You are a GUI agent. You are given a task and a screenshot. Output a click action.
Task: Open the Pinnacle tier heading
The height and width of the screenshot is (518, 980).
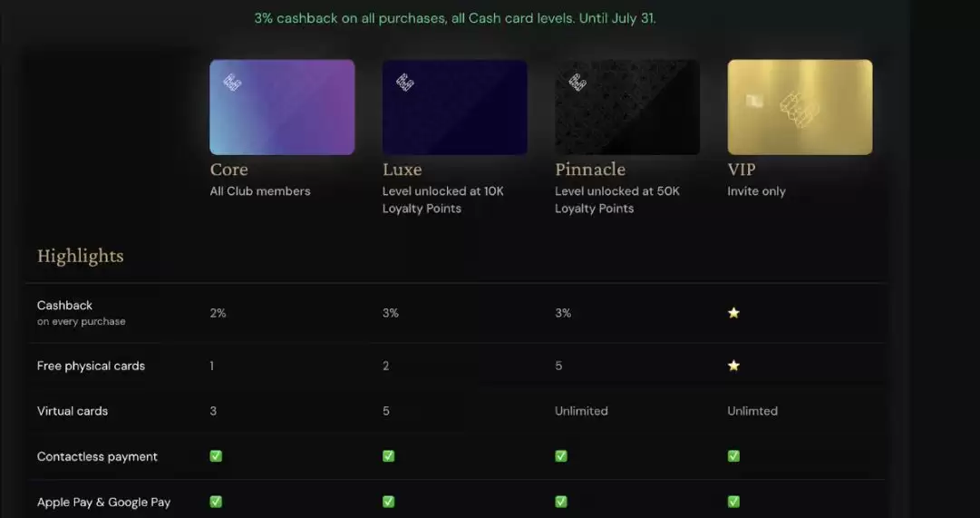590,170
